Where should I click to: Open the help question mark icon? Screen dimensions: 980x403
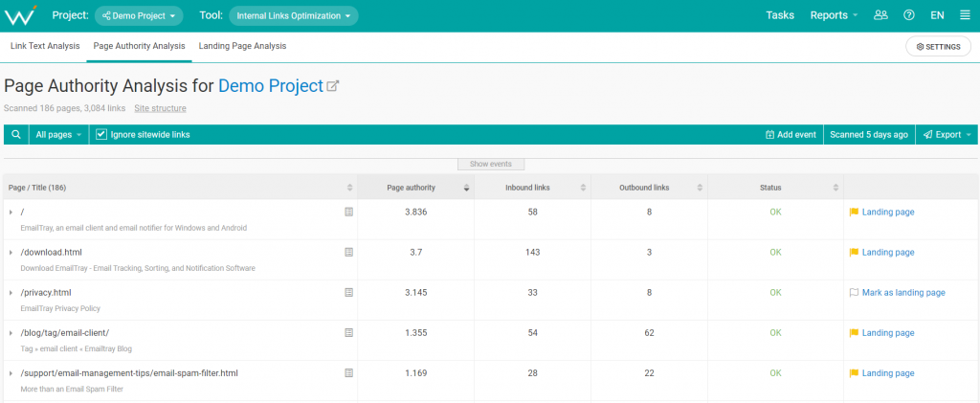pyautogui.click(x=909, y=15)
